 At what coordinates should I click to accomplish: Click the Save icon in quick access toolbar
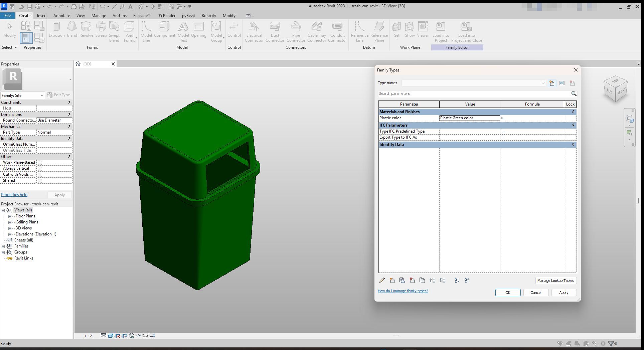coord(29,6)
